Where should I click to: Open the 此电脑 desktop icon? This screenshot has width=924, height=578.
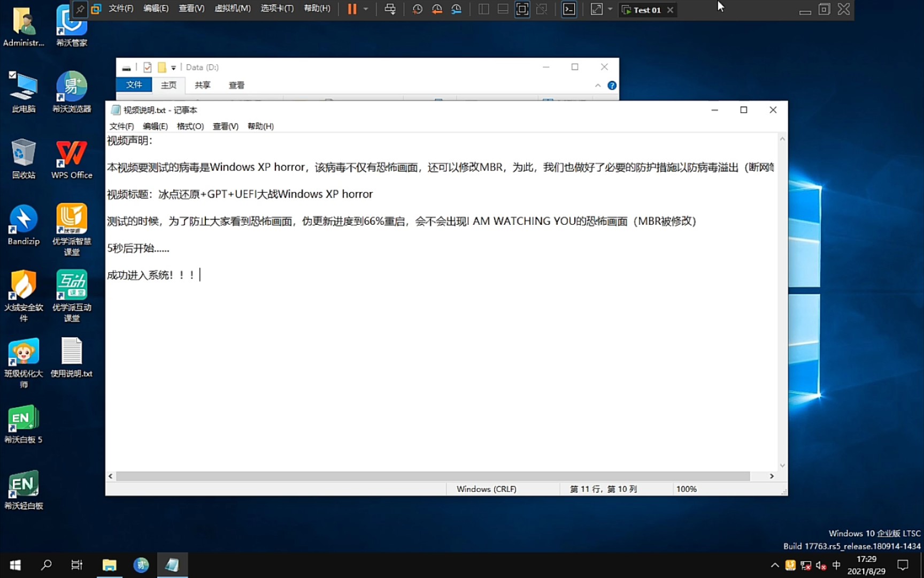24,92
